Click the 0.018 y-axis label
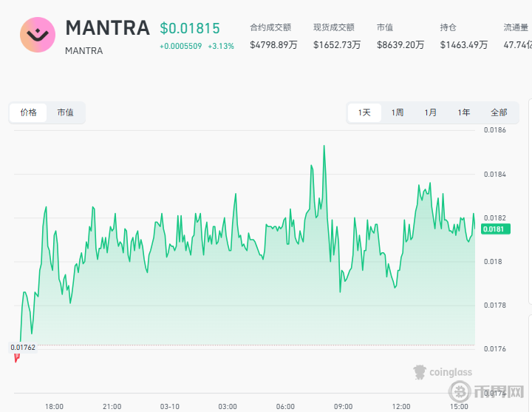 [493, 262]
